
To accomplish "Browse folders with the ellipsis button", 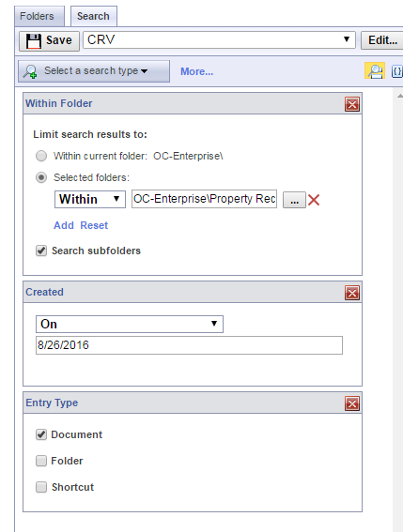I will click(x=294, y=200).
